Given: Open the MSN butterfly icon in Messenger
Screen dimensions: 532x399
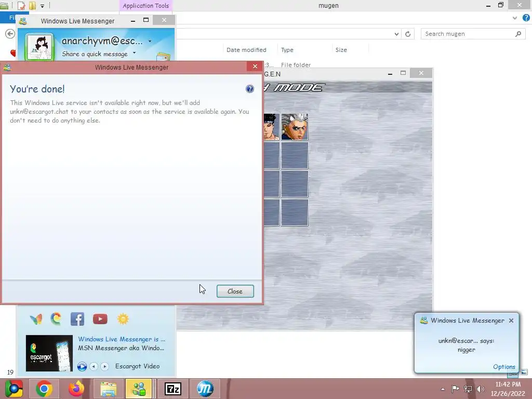Looking at the screenshot, I should 36,319.
